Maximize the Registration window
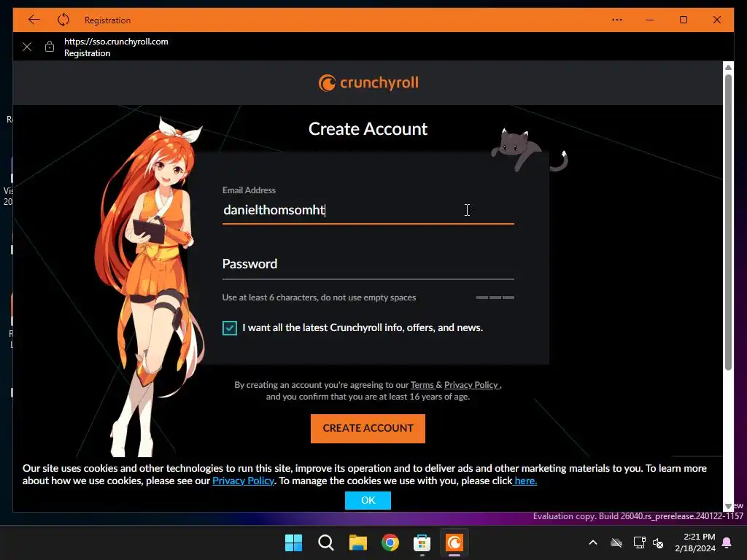Viewport: 747px width, 560px height. 683,20
